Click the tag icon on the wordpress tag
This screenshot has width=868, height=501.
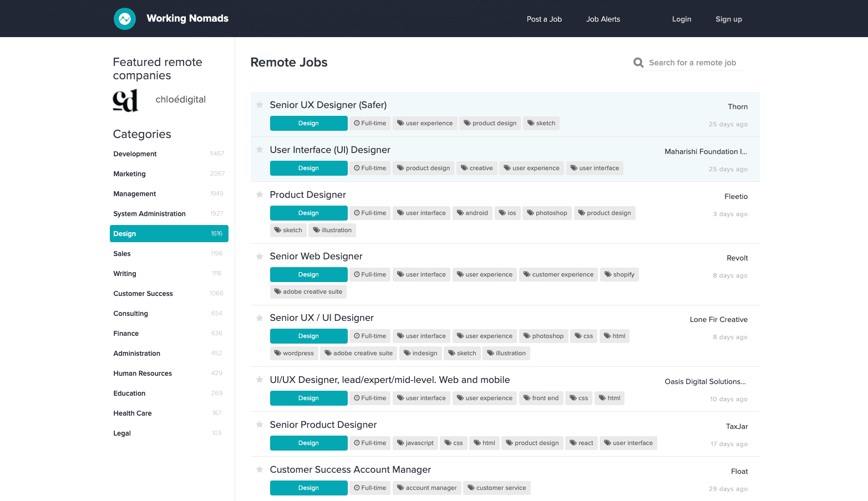tap(278, 353)
